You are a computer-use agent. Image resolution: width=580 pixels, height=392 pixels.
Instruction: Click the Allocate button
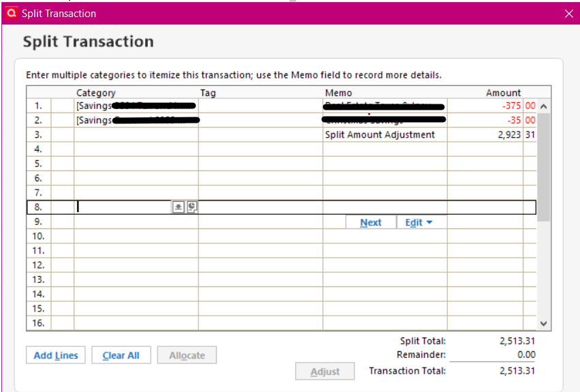187,355
